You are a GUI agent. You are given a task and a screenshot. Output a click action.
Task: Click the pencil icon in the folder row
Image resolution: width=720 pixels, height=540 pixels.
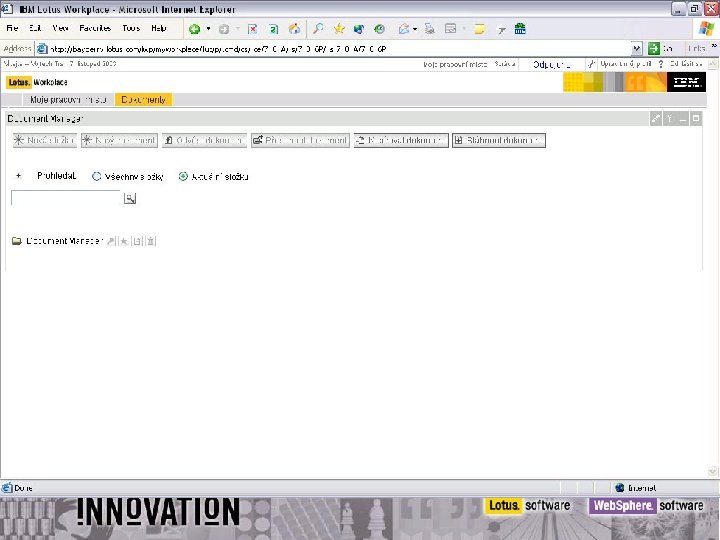click(111, 241)
